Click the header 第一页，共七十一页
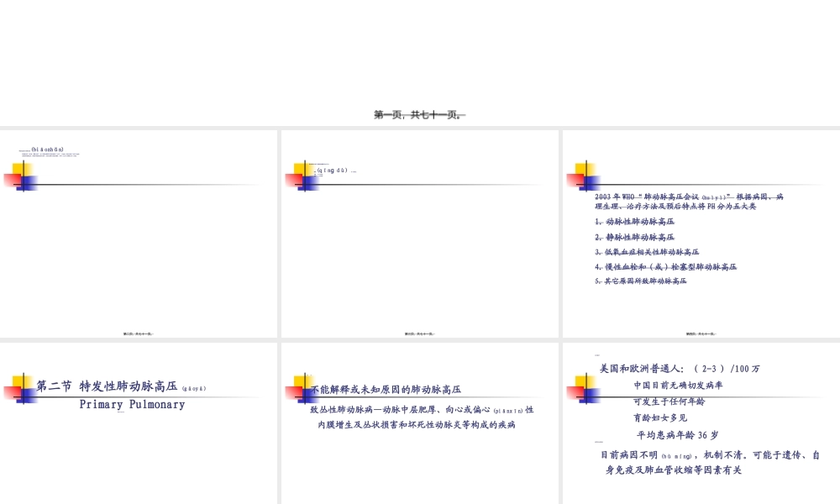Image resolution: width=840 pixels, height=504 pixels. click(420, 114)
